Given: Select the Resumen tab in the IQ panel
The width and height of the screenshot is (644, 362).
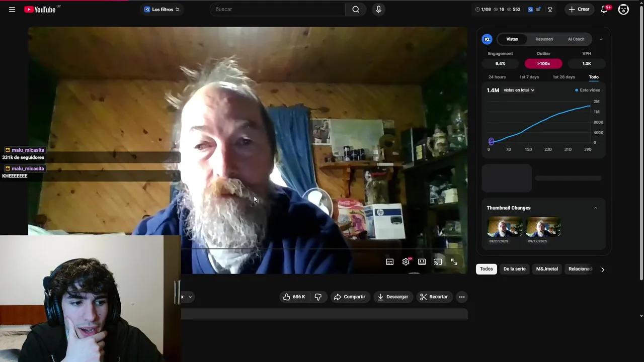Looking at the screenshot, I should pyautogui.click(x=544, y=39).
